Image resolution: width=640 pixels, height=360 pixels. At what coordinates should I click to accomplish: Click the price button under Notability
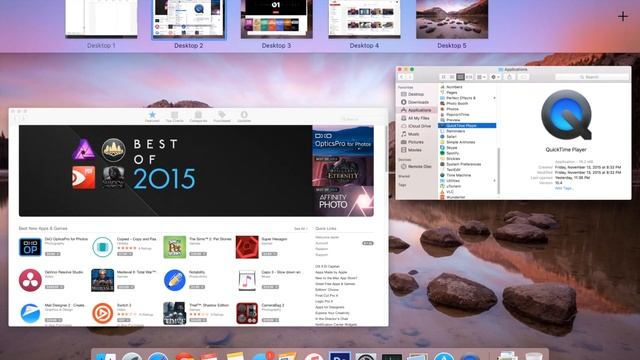197,287
